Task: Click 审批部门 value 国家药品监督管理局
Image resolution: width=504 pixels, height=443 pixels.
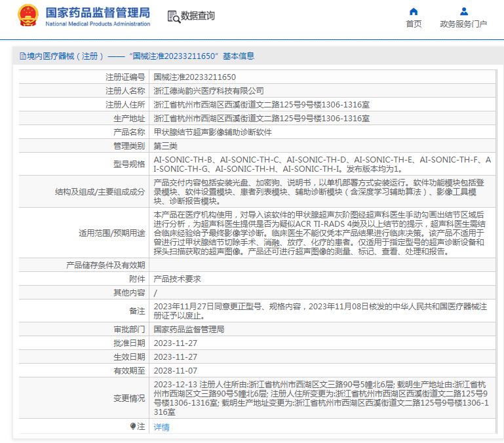Action: [189, 330]
